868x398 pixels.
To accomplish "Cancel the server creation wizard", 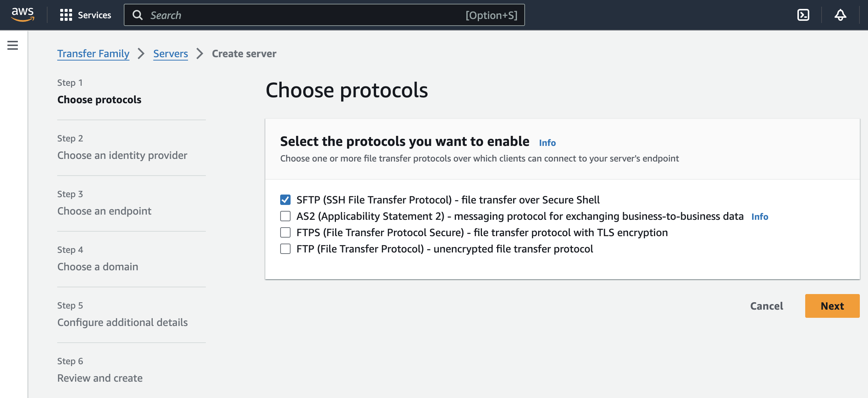I will tap(767, 306).
